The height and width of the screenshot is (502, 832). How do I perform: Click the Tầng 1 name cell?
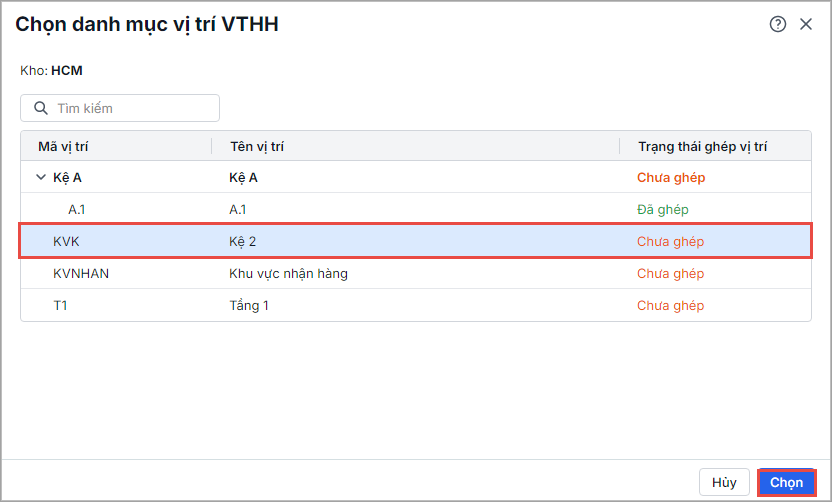tap(249, 306)
